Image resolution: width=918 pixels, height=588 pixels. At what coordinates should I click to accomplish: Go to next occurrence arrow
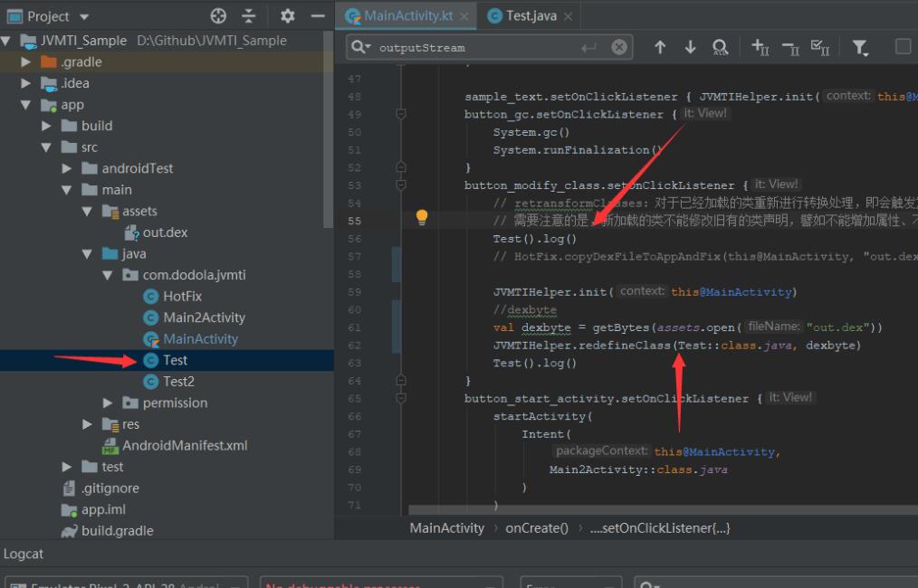(690, 47)
